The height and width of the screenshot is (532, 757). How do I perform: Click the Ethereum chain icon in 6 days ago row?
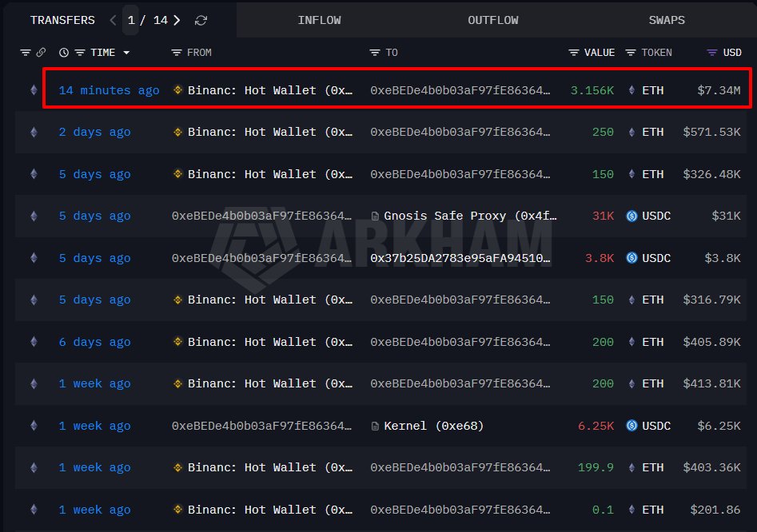click(34, 342)
